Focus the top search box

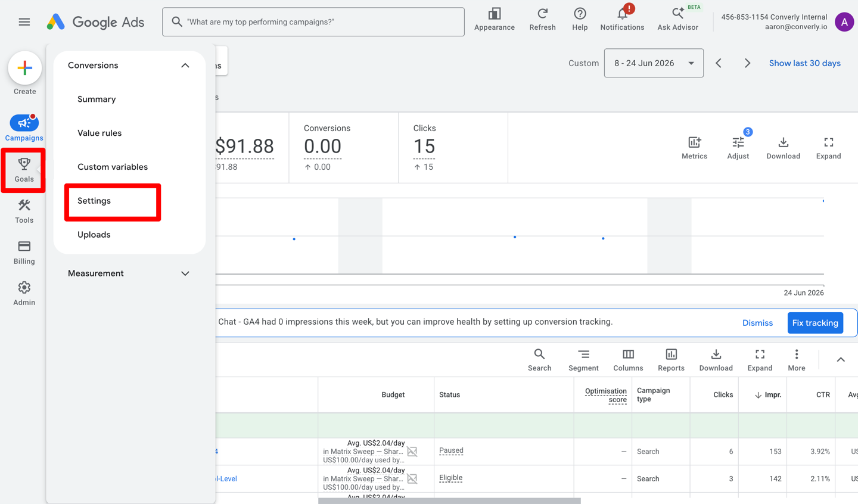313,22
